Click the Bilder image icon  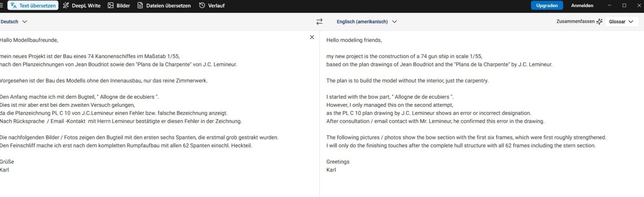point(110,5)
